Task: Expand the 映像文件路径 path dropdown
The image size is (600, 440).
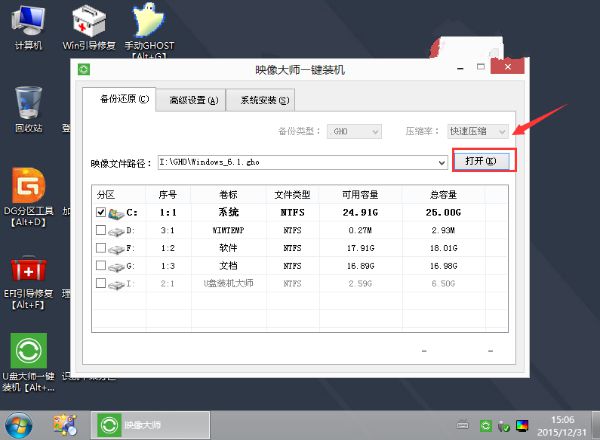Action: click(x=441, y=162)
